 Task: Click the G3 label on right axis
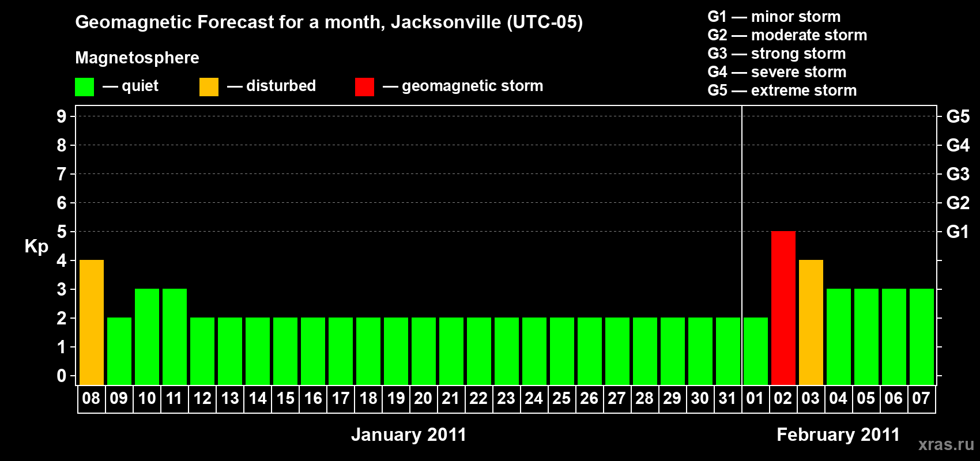tap(958, 174)
